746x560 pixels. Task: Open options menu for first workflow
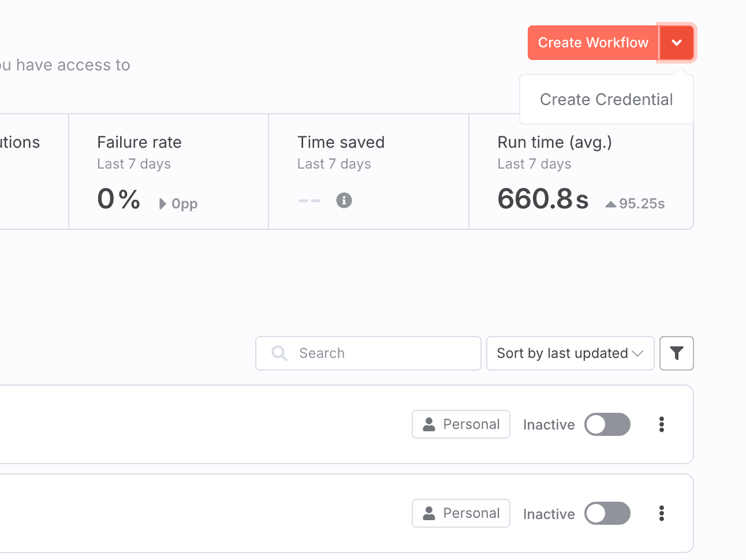662,424
